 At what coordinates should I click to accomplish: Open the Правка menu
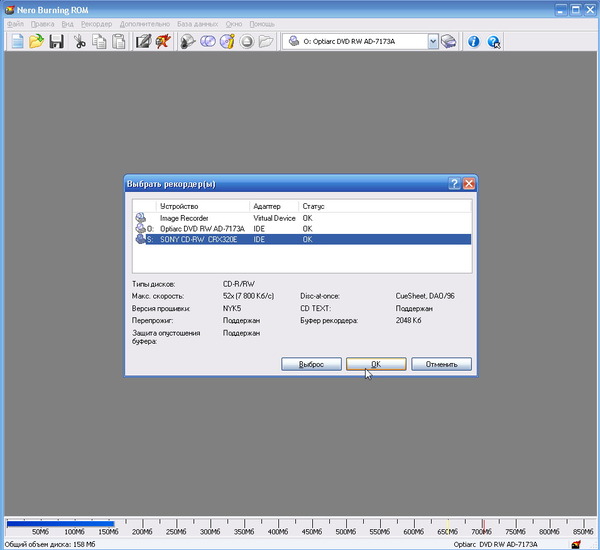[x=42, y=24]
